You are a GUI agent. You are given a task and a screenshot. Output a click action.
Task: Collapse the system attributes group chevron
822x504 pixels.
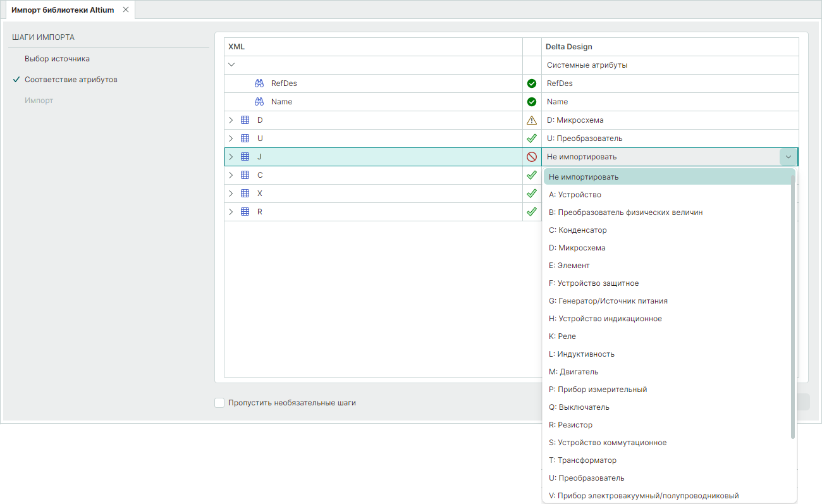pos(231,65)
